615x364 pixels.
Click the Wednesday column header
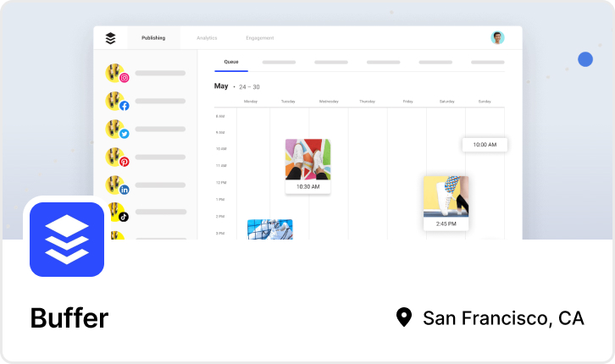tap(329, 102)
